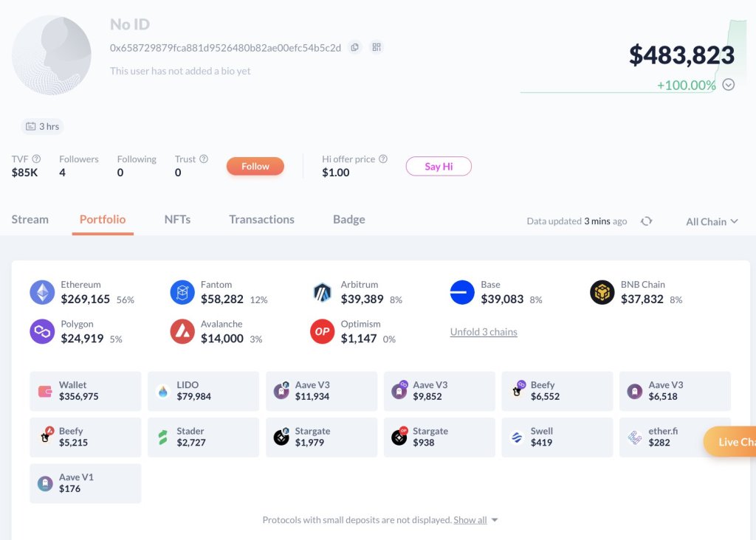Click the refresh data icon
The image size is (756, 540).
647,221
